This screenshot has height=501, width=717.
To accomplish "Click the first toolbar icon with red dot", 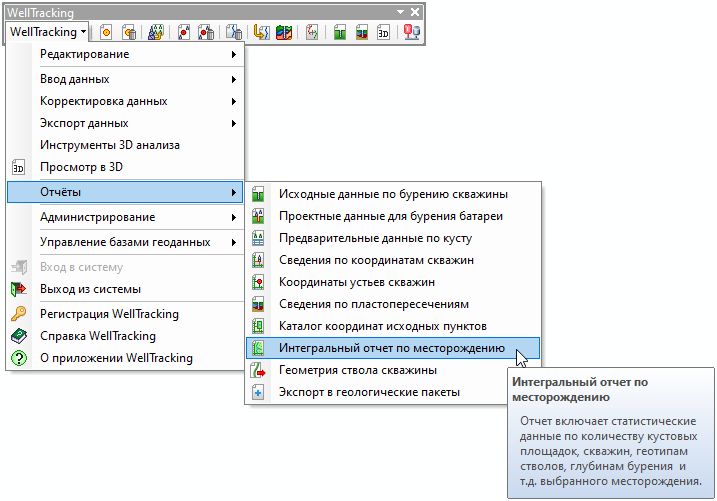I will (x=107, y=32).
